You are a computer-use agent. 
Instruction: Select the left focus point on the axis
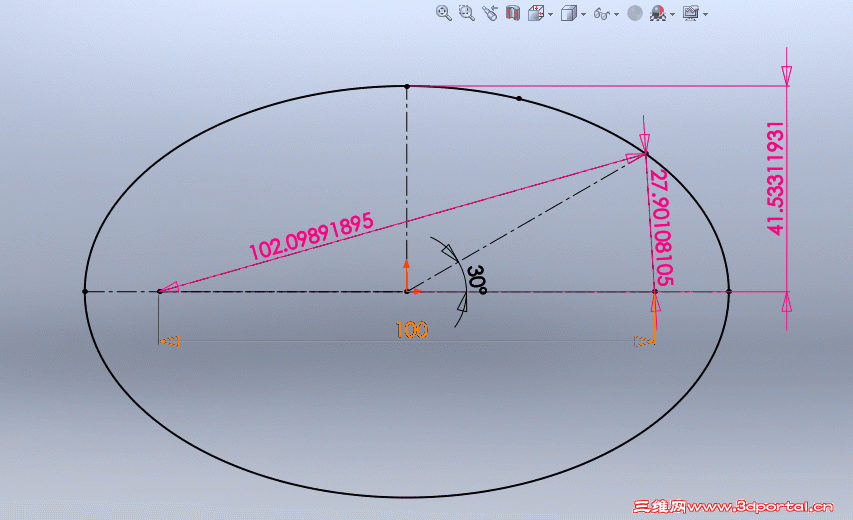[159, 292]
